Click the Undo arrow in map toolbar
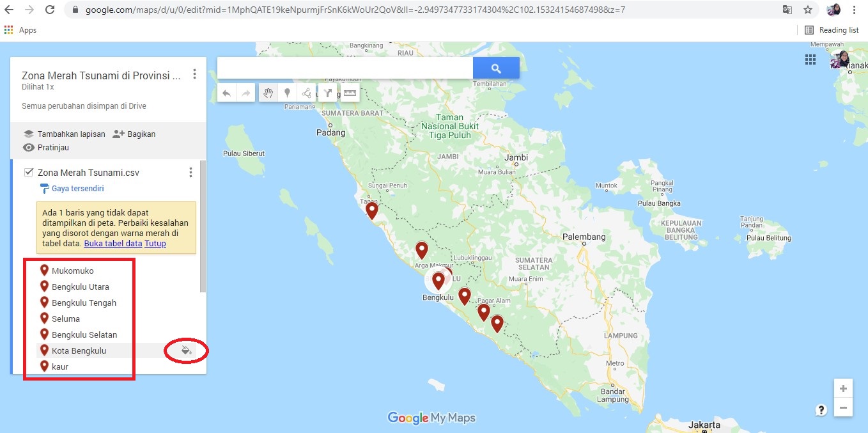The image size is (868, 433). tap(226, 93)
